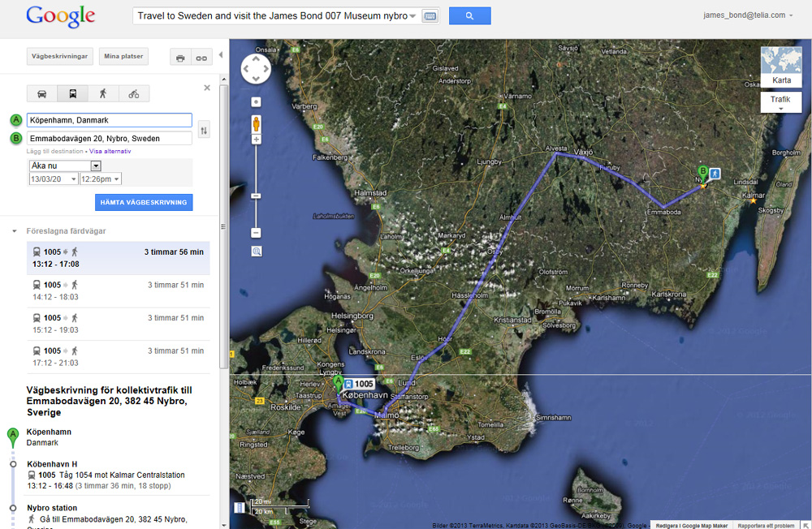Click the zoom-in plus button on map
Viewport: 812px width, 529px height.
[x=256, y=140]
